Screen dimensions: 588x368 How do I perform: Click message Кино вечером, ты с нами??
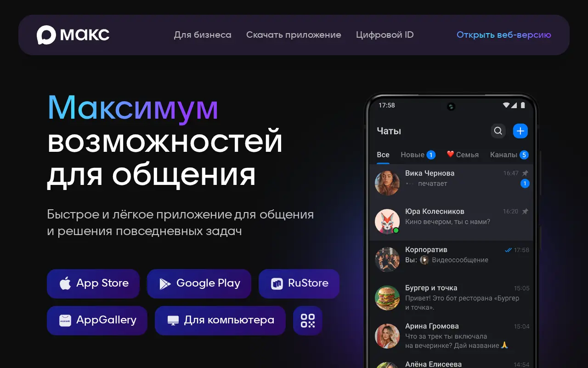pyautogui.click(x=448, y=222)
